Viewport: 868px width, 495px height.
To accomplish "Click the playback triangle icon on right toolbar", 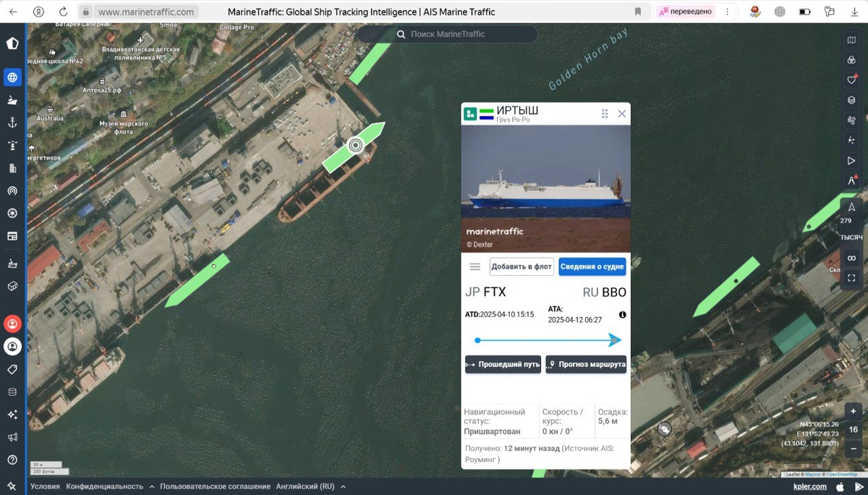I will coord(851,161).
